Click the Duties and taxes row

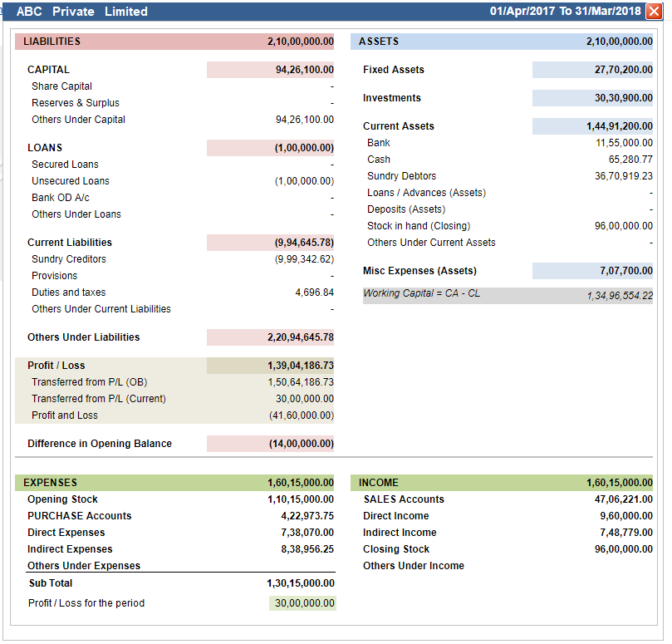tap(175, 293)
